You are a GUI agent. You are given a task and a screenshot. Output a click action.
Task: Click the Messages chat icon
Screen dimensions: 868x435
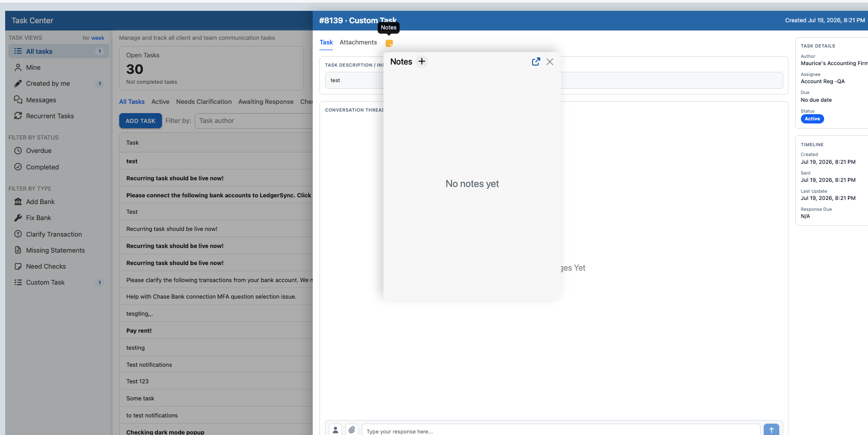(18, 100)
